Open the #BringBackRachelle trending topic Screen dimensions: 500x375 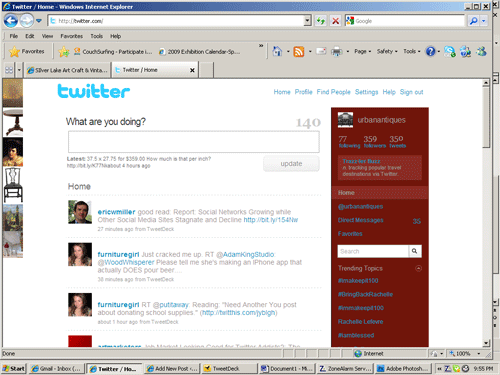[x=365, y=295]
